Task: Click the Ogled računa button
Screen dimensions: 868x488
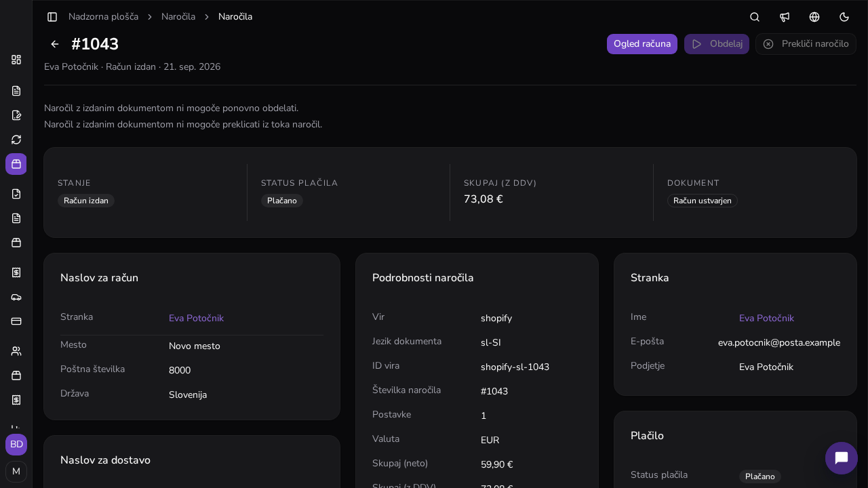Action: coord(642,44)
